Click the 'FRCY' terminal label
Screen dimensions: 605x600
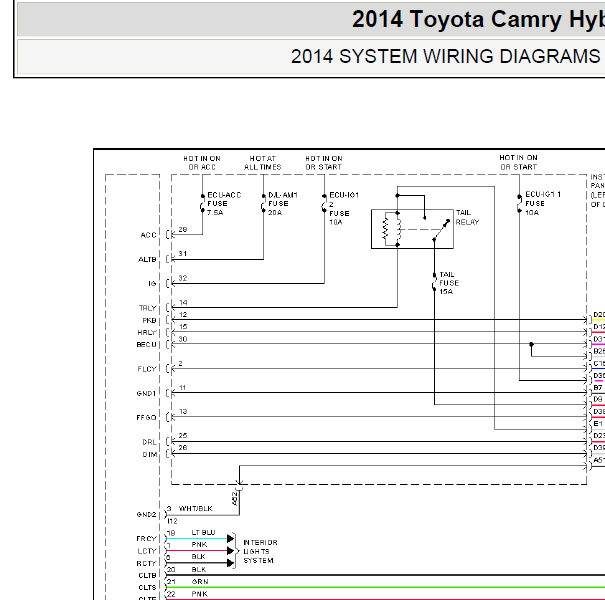(x=146, y=539)
